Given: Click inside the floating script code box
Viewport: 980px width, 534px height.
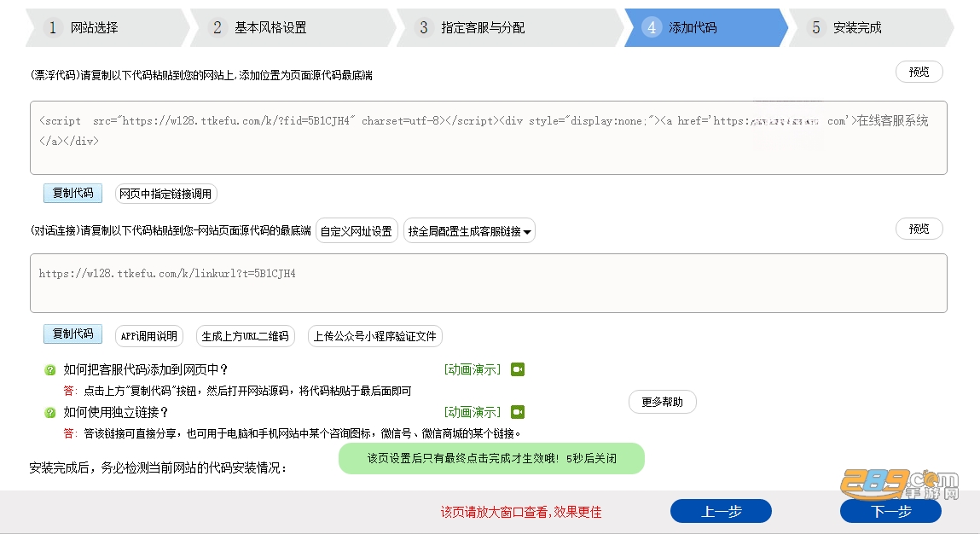Looking at the screenshot, I should pyautogui.click(x=489, y=137).
